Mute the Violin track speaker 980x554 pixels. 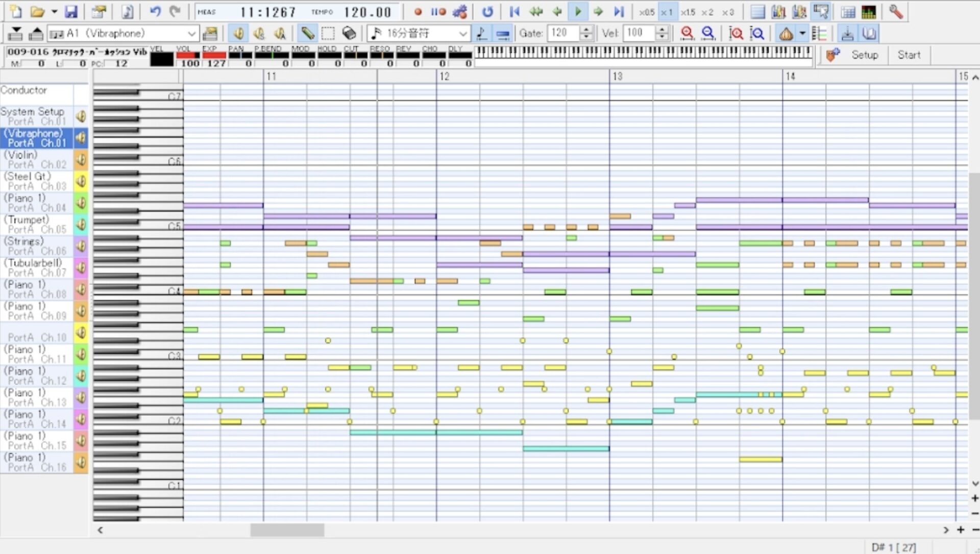tap(81, 160)
